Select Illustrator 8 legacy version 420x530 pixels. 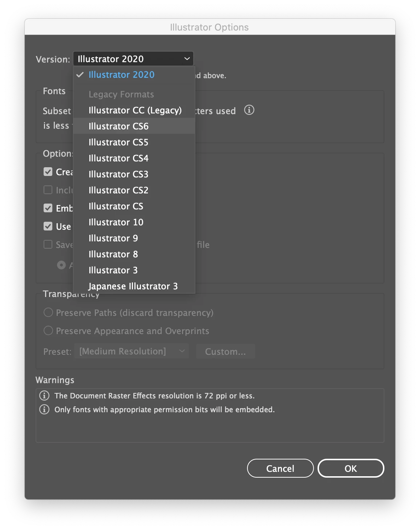[x=134, y=254]
